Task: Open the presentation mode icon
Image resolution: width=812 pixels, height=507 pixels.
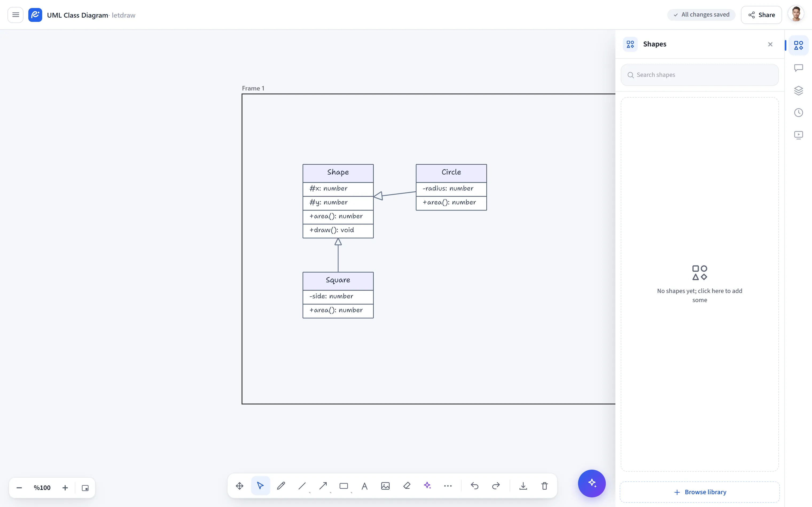Action: tap(799, 135)
